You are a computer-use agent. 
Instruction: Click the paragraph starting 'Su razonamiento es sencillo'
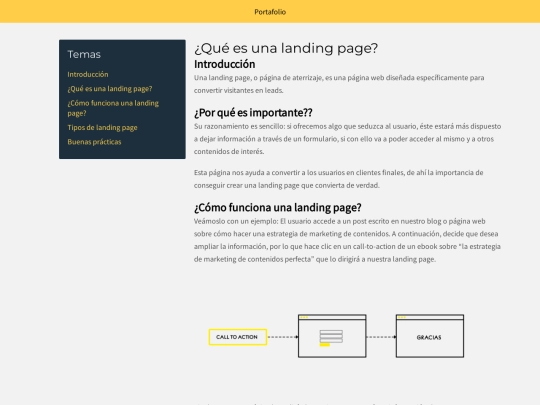coord(347,139)
